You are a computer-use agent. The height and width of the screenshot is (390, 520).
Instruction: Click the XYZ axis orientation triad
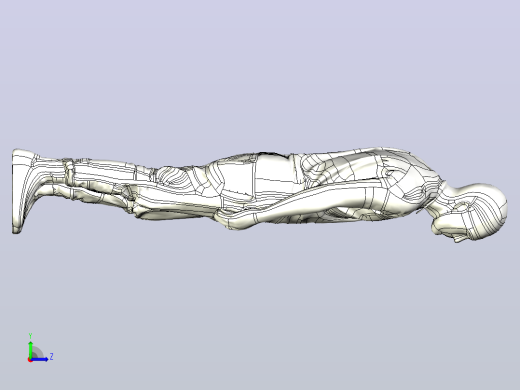click(40, 348)
